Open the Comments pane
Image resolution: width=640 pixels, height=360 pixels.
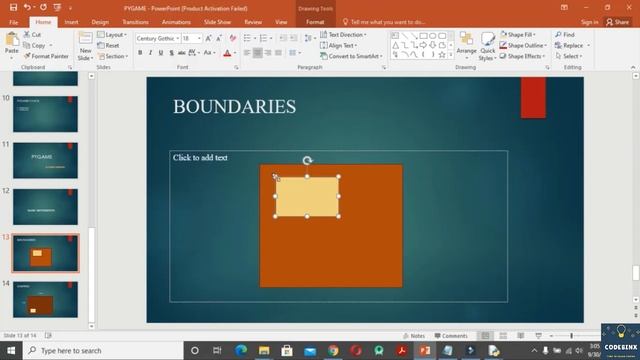pos(451,336)
